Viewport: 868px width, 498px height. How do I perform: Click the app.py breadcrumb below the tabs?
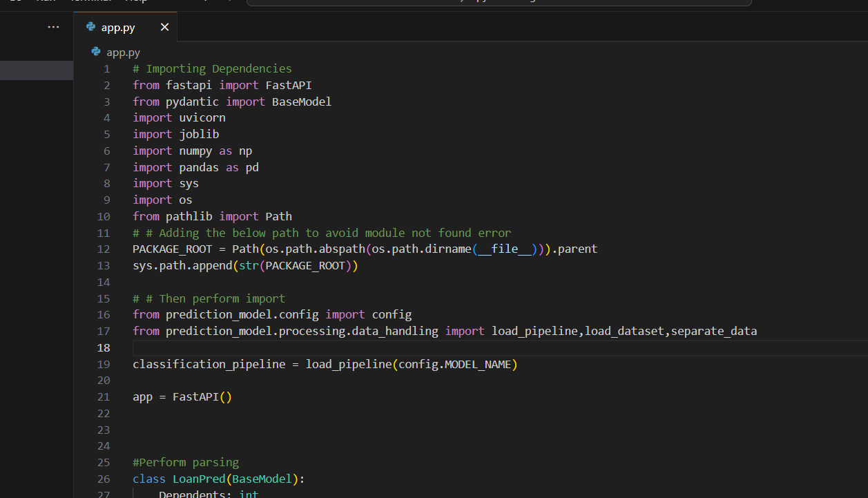(123, 52)
